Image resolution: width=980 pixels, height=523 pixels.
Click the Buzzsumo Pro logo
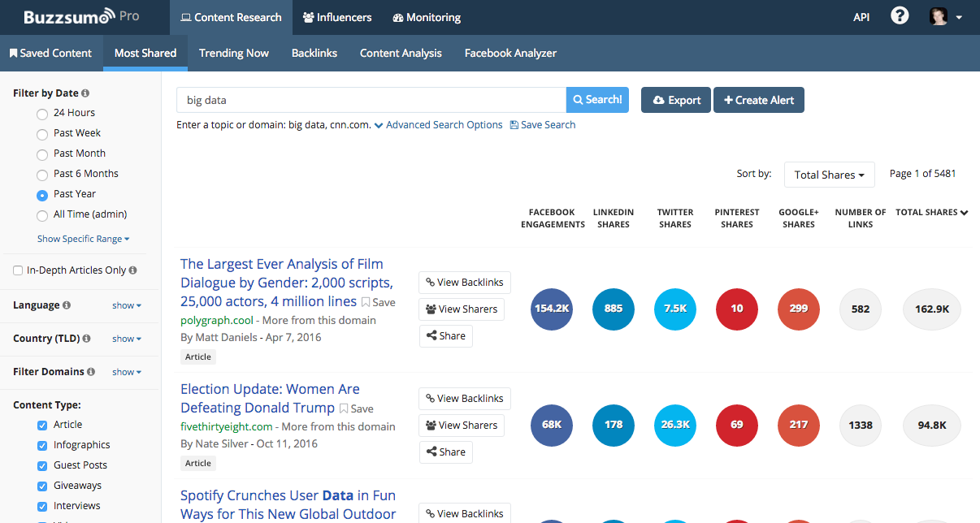pyautogui.click(x=73, y=15)
